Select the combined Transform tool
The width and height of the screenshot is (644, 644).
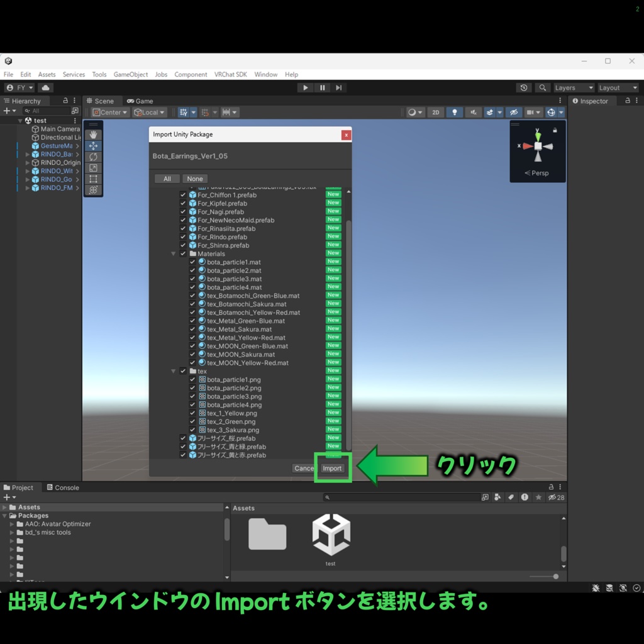[93, 190]
